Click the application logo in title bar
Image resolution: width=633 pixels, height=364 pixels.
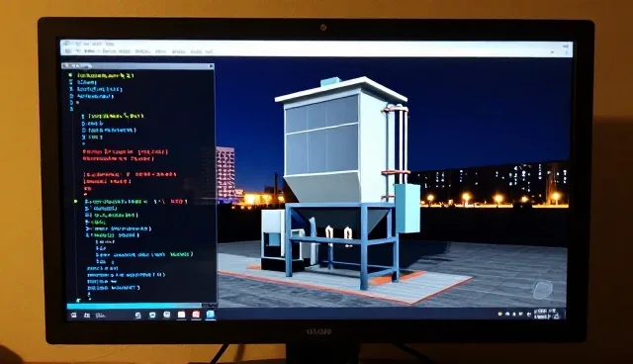[x=66, y=44]
